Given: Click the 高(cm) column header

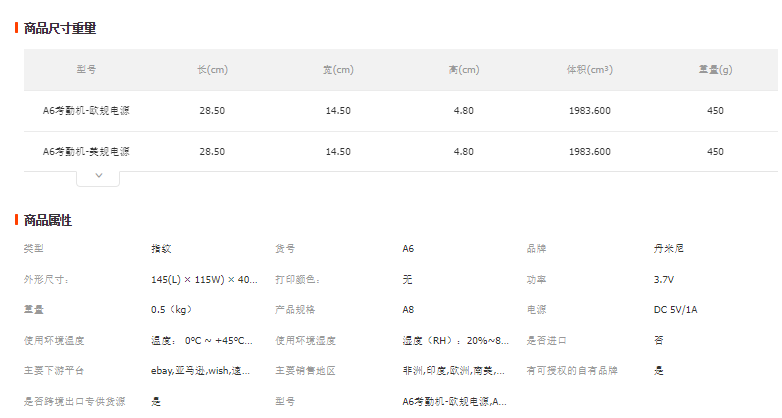Looking at the screenshot, I should (464, 70).
